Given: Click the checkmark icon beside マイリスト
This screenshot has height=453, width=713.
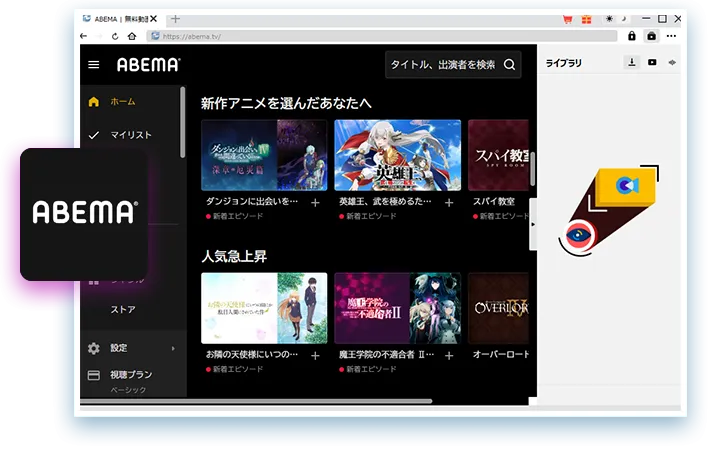Looking at the screenshot, I should tap(94, 135).
